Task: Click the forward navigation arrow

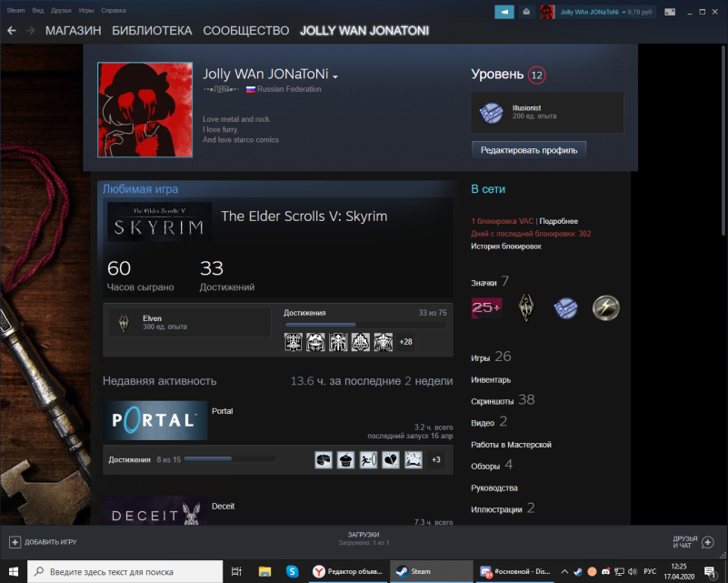Action: tap(30, 31)
